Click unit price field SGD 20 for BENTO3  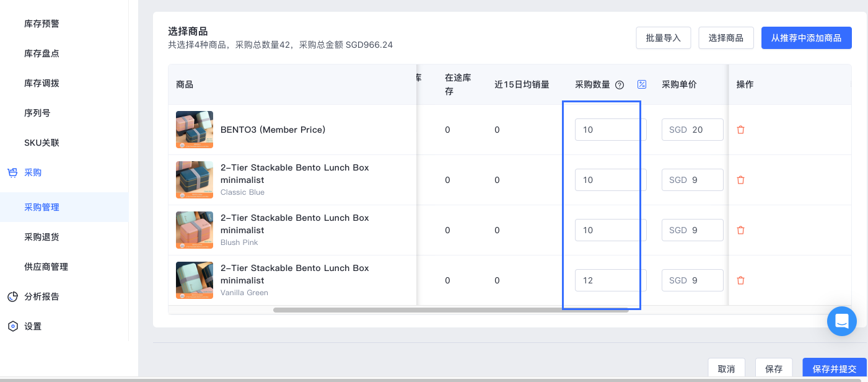pos(693,130)
